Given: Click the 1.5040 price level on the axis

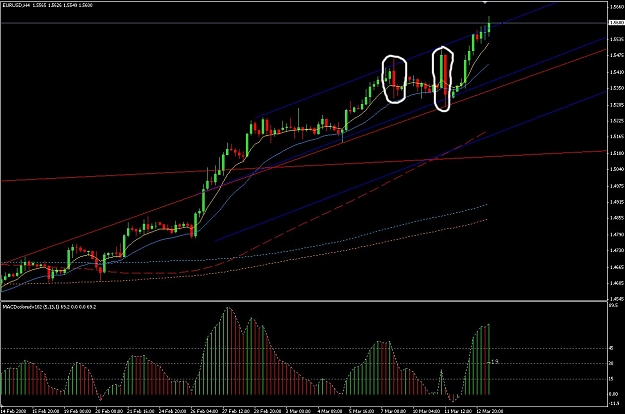Looking at the screenshot, I should 616,169.
